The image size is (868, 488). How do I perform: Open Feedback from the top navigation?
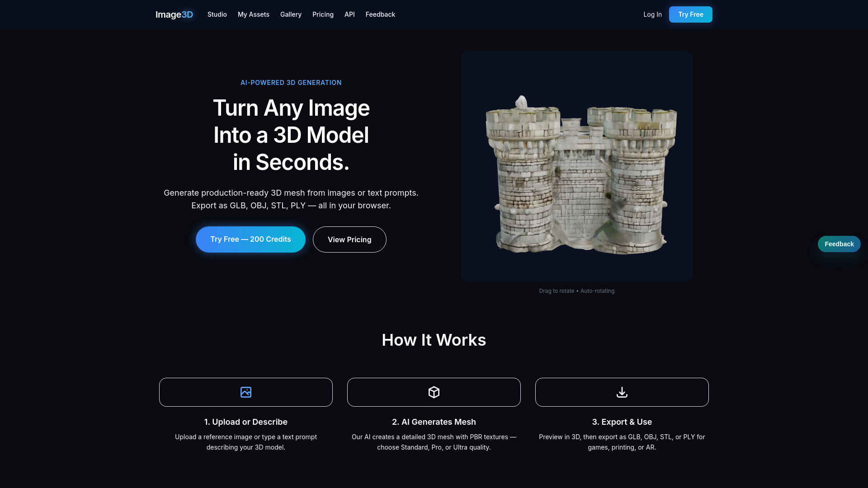380,14
